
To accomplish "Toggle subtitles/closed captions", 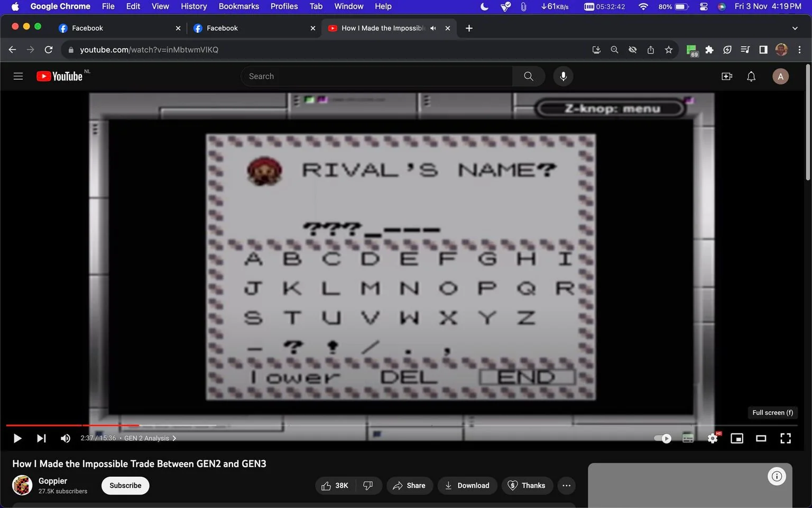I will pos(688,438).
